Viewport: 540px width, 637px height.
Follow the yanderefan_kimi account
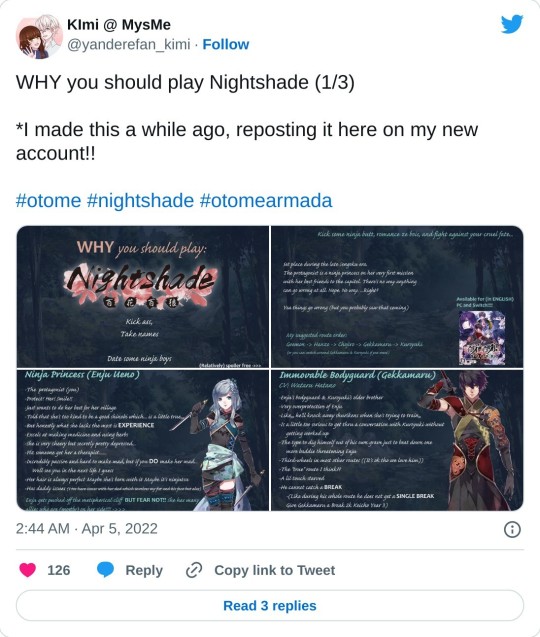[226, 44]
